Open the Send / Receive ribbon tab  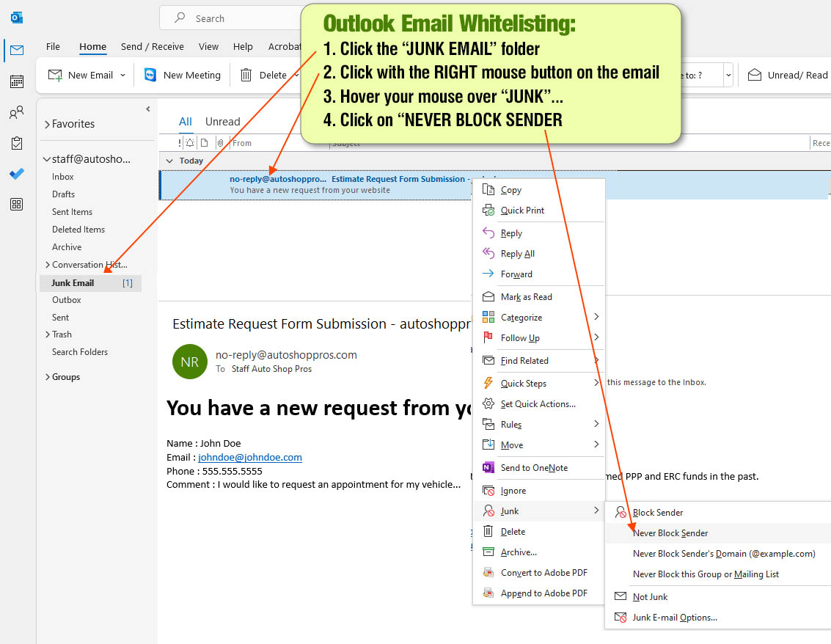click(x=153, y=46)
